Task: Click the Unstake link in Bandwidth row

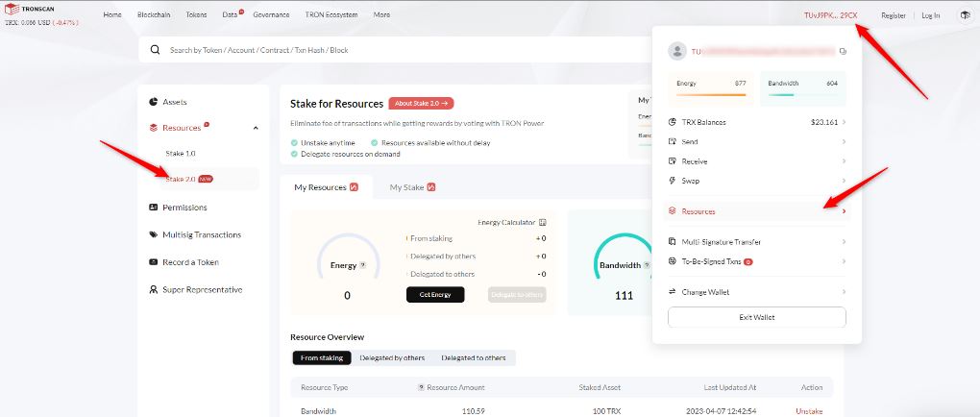Action: (x=809, y=411)
